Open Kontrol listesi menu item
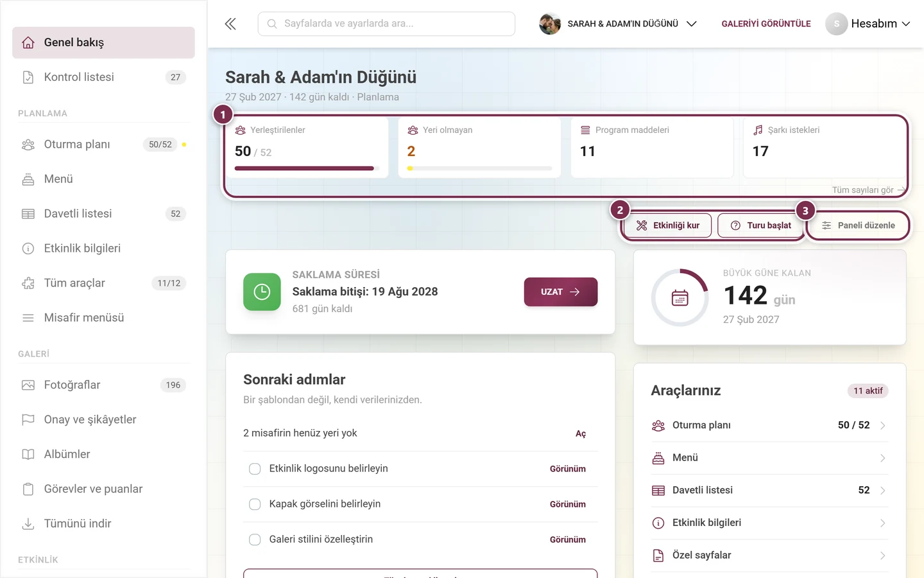This screenshot has width=924, height=578. pyautogui.click(x=103, y=77)
